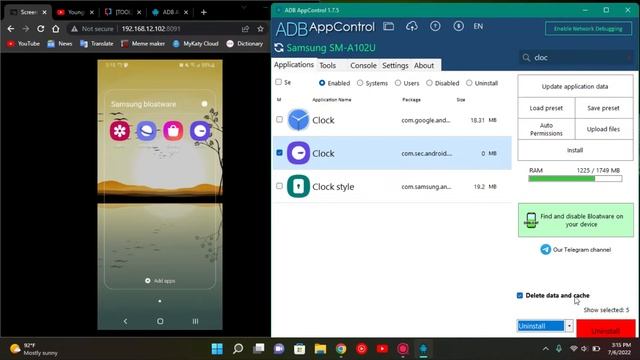
Task: Toggle the select-all checkbox above the app list
Action: tap(278, 82)
